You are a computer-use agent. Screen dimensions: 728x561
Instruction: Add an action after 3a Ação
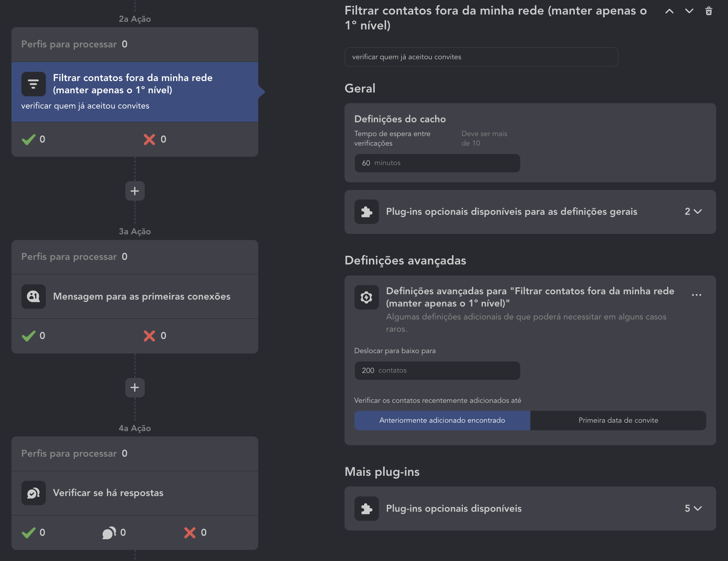pyautogui.click(x=135, y=388)
